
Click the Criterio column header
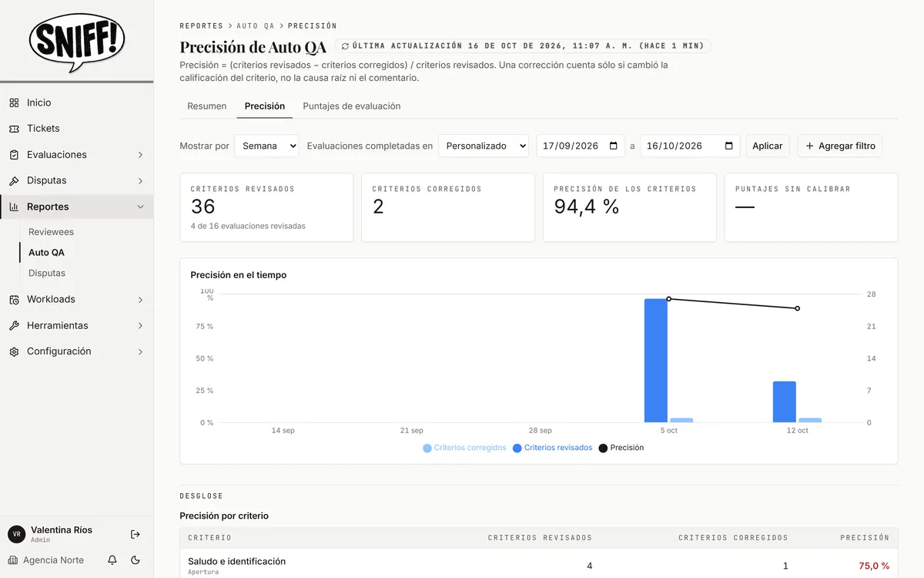pos(209,538)
